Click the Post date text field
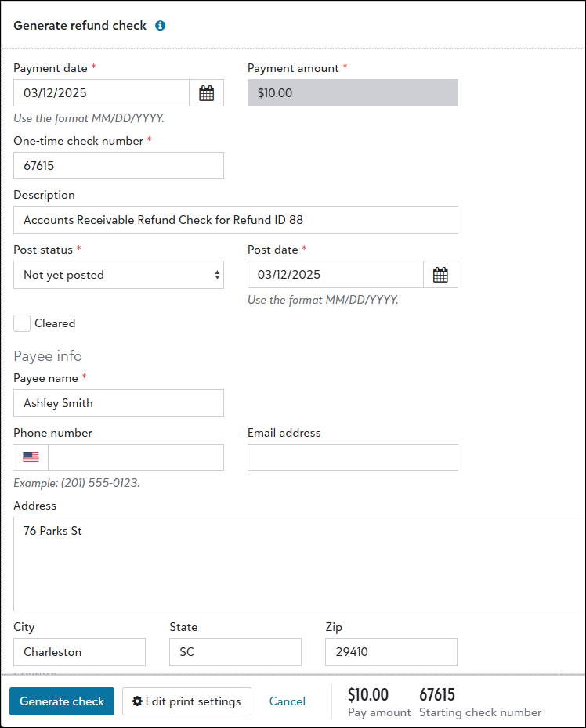This screenshot has height=728, width=586. pyautogui.click(x=335, y=275)
